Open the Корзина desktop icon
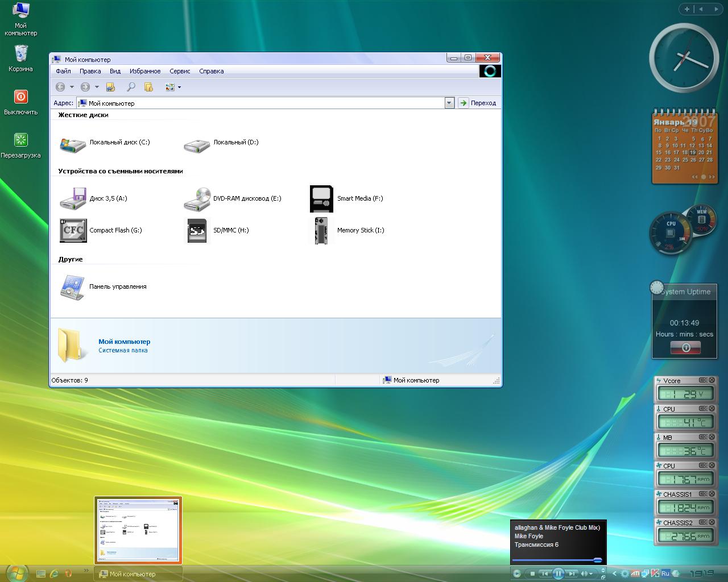728x582 pixels. coord(21,54)
